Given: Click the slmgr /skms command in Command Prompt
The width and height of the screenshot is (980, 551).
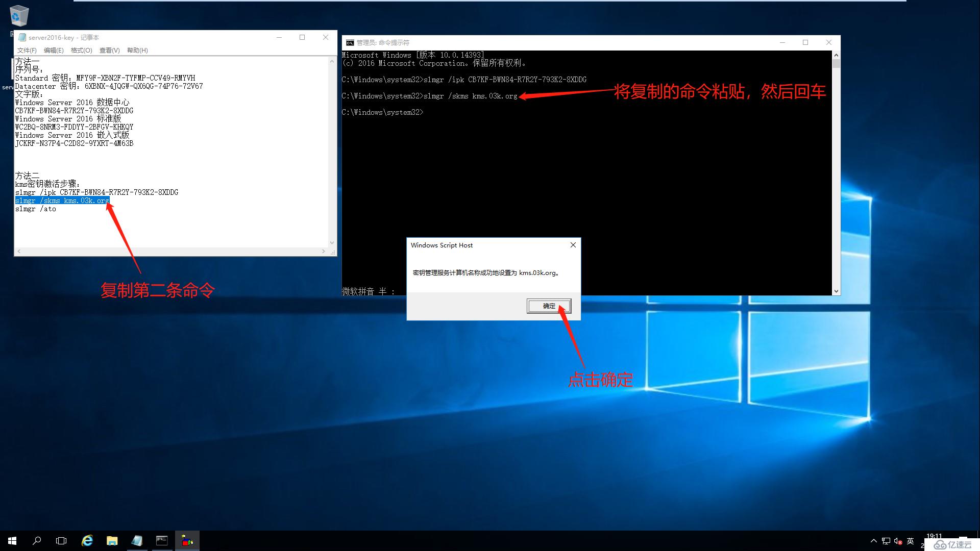Looking at the screenshot, I should coord(470,96).
